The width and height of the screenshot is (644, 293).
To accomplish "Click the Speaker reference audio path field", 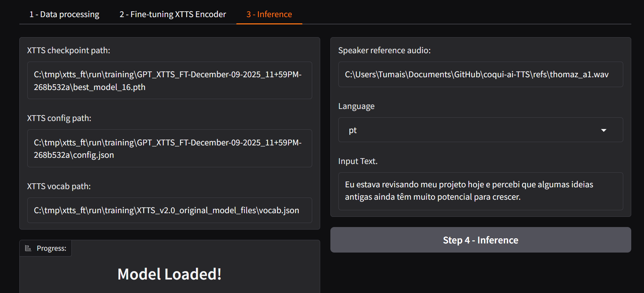I will point(480,74).
